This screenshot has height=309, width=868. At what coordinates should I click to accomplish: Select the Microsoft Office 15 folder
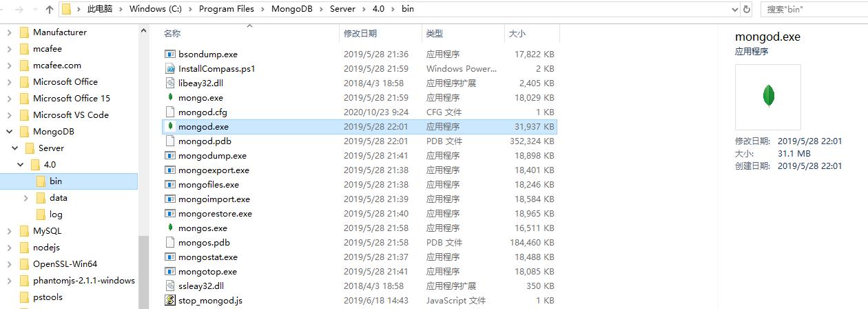pyautogui.click(x=72, y=99)
